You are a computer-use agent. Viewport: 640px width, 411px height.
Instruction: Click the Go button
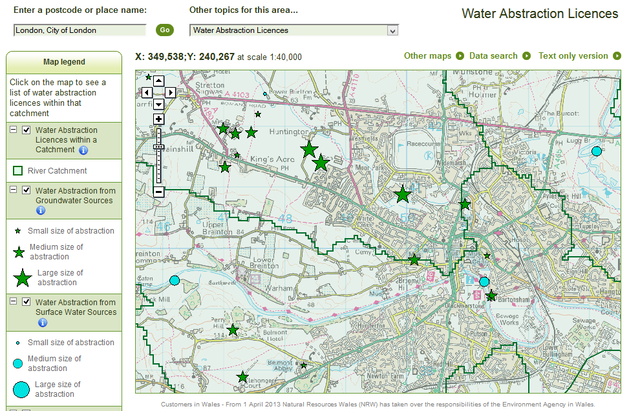[x=165, y=30]
